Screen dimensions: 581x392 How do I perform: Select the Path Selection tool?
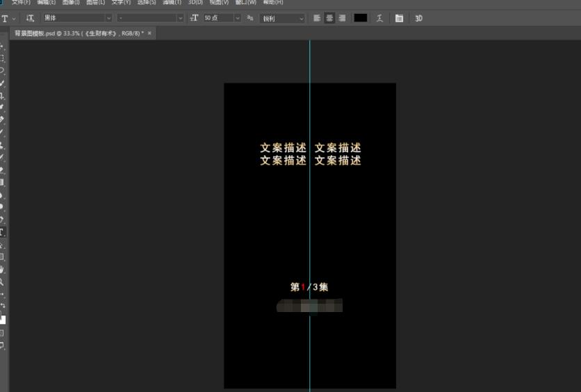(2, 245)
